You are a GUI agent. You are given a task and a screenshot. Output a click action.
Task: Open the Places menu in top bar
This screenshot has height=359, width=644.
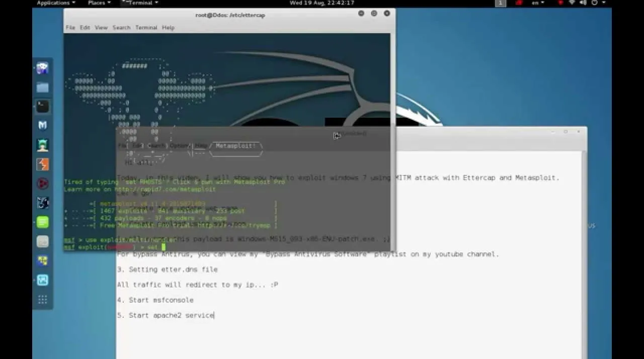[x=99, y=3]
